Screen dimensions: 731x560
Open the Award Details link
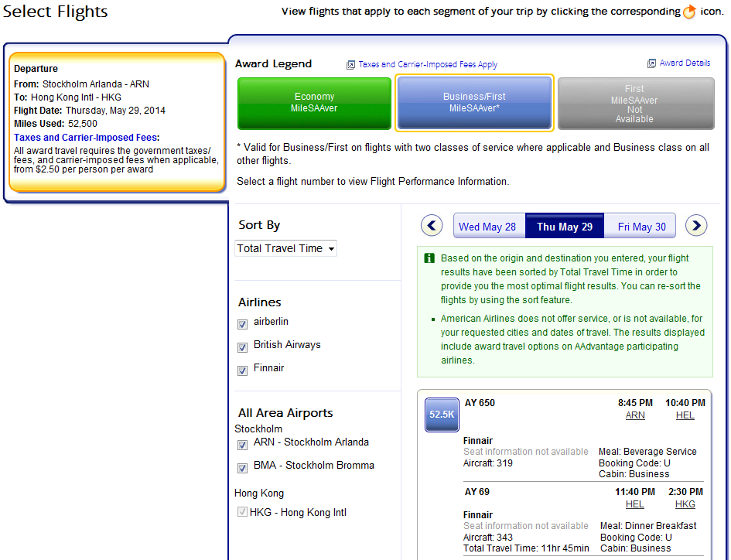pyautogui.click(x=685, y=63)
